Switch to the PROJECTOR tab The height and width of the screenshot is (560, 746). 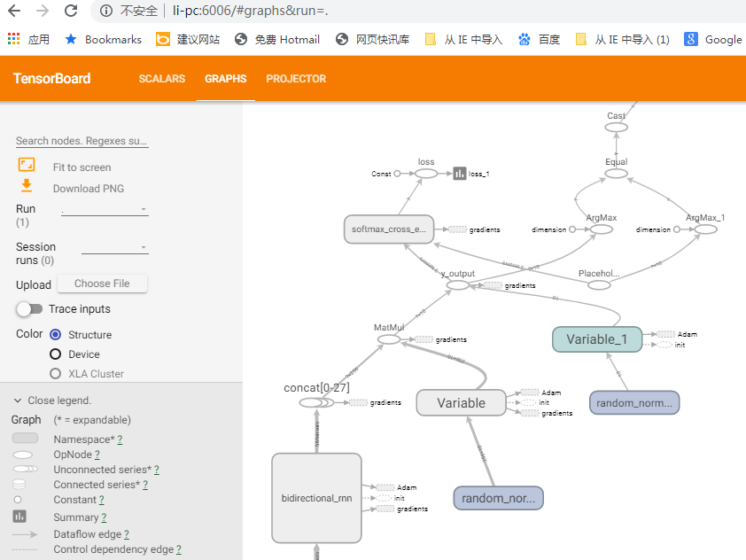click(295, 78)
